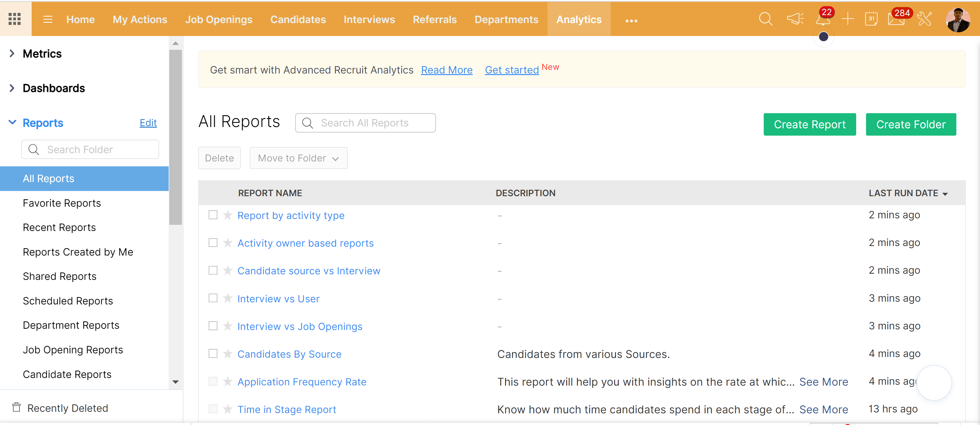Click the Create Report button

click(x=809, y=124)
